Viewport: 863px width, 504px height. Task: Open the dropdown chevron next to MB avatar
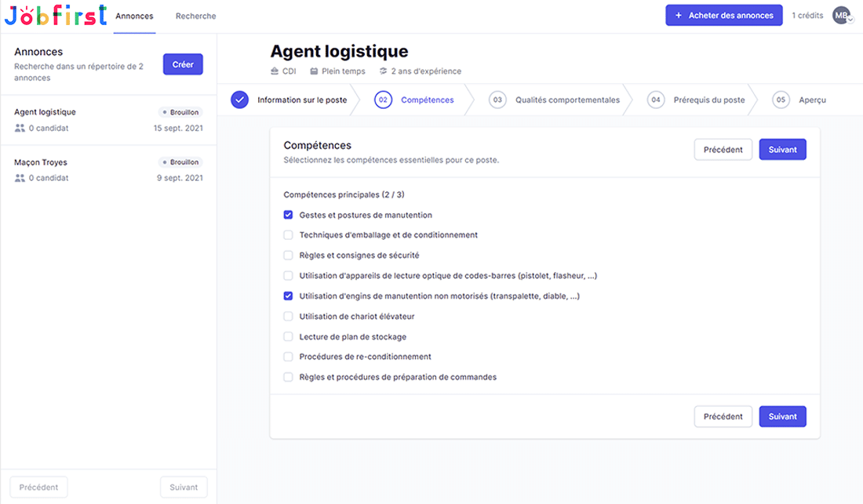click(850, 19)
